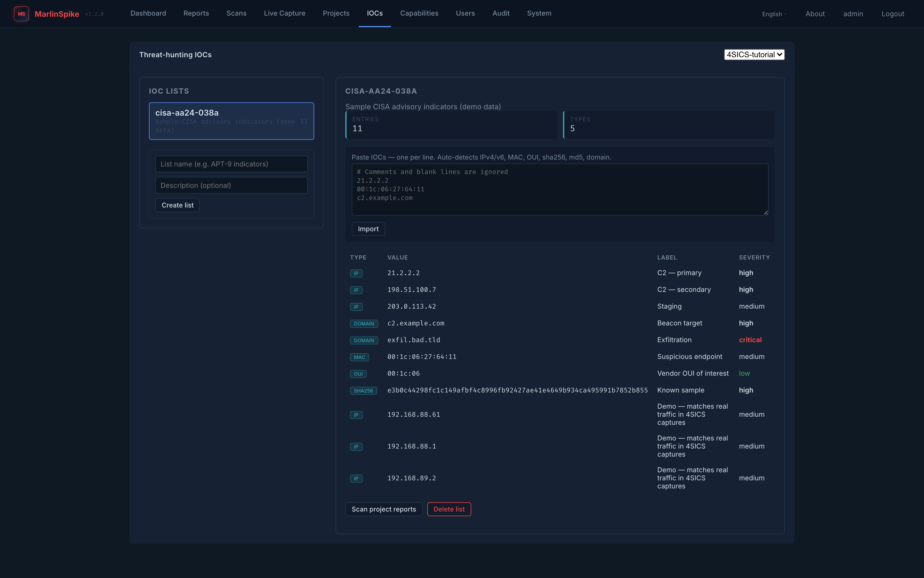The image size is (924, 578).
Task: Click the low severity label
Action: coord(744,373)
